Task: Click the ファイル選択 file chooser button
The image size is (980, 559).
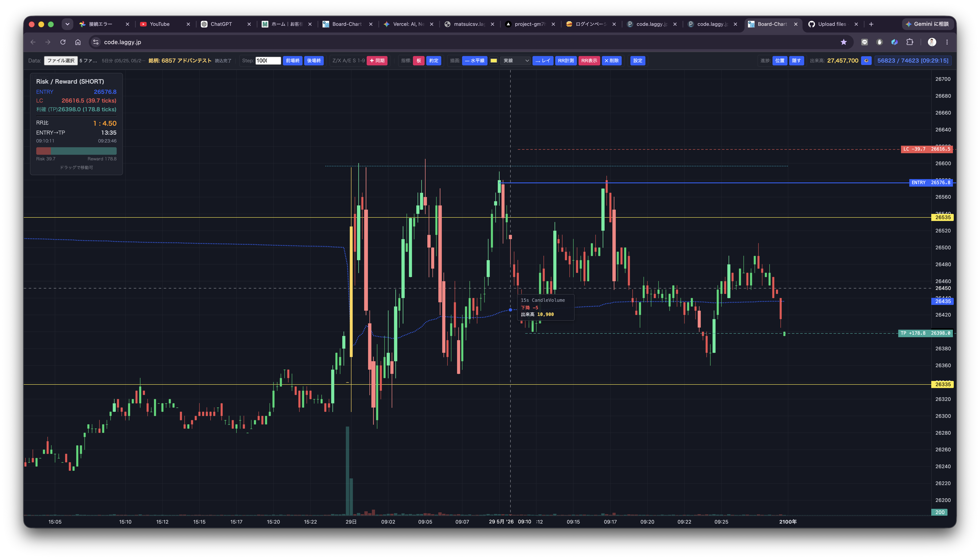Action: click(x=61, y=61)
